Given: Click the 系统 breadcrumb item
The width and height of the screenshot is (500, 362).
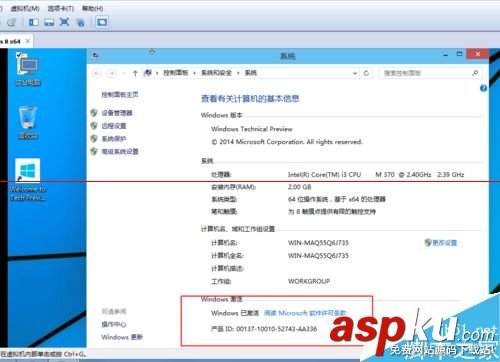Looking at the screenshot, I should click(x=251, y=73).
